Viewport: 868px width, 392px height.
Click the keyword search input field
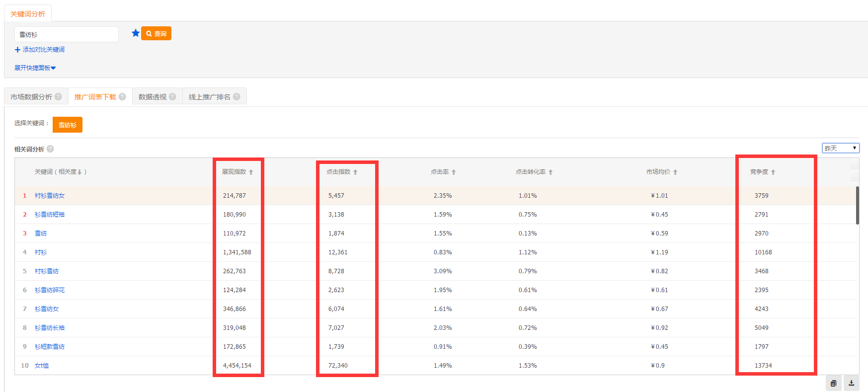point(67,34)
